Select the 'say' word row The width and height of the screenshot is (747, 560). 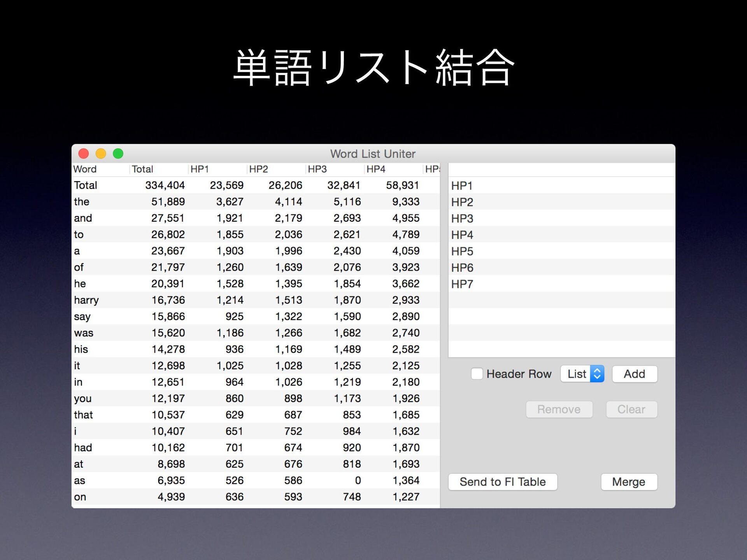(256, 316)
